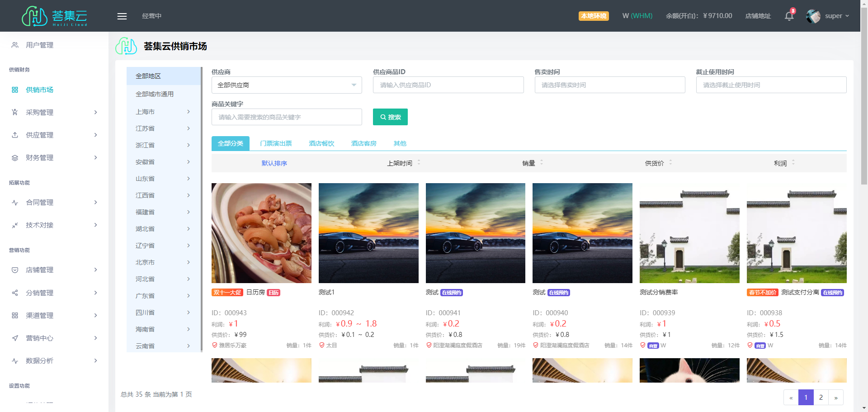Viewport: 868px width, 412px height.
Task: Click shield icon next to 雅居乐万豪
Action: click(x=215, y=345)
